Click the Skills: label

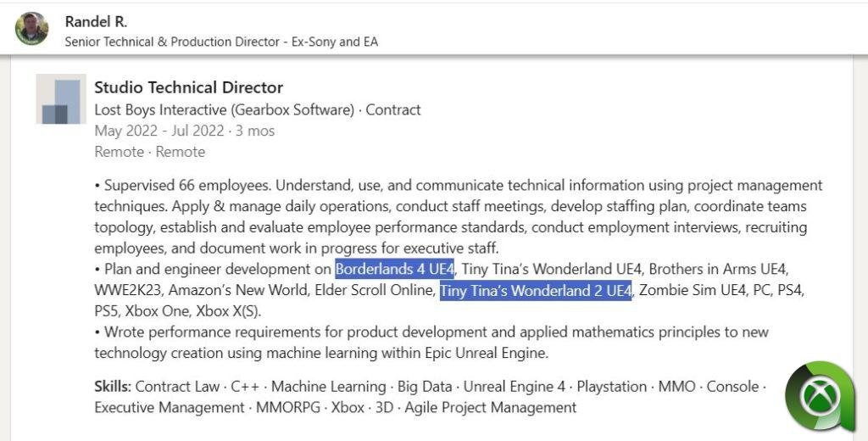pyautogui.click(x=113, y=387)
